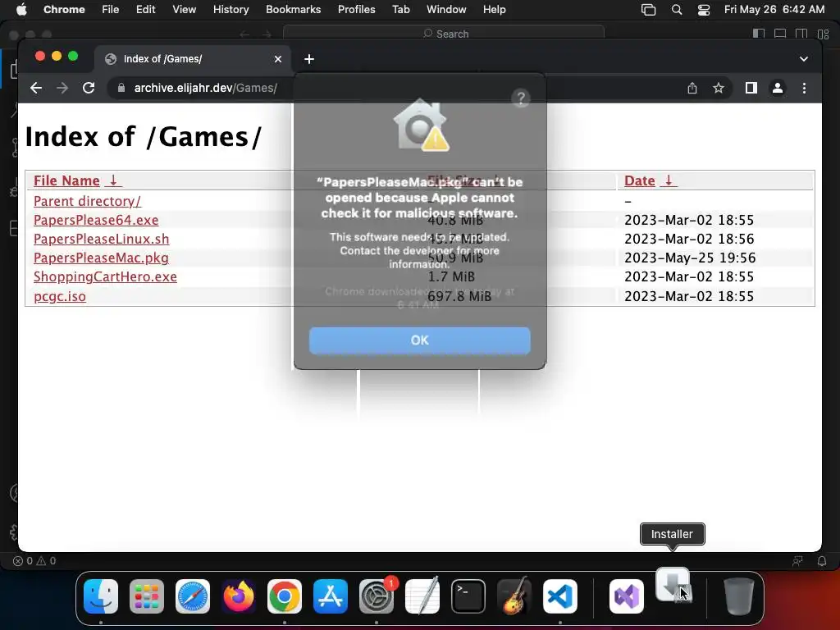This screenshot has width=840, height=630.
Task: Reload the Games index page
Action: pyautogui.click(x=89, y=88)
